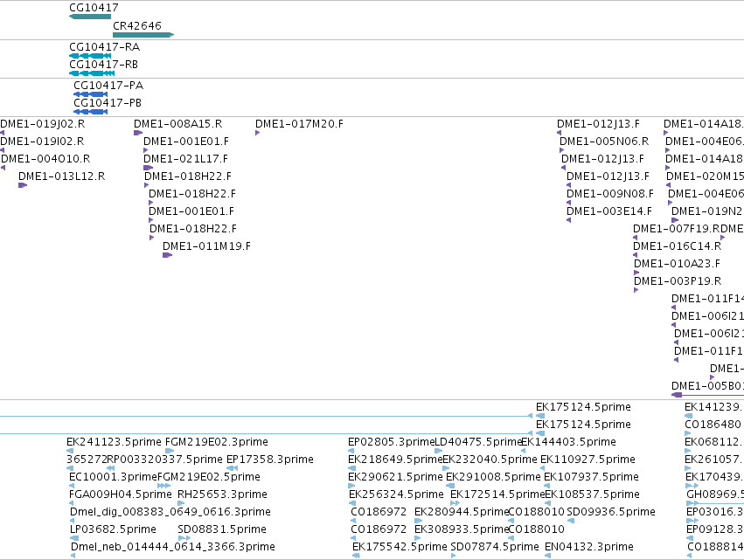Click the EC10001.3prime EST label
Image resolution: width=744 pixels, height=560 pixels.
click(113, 478)
